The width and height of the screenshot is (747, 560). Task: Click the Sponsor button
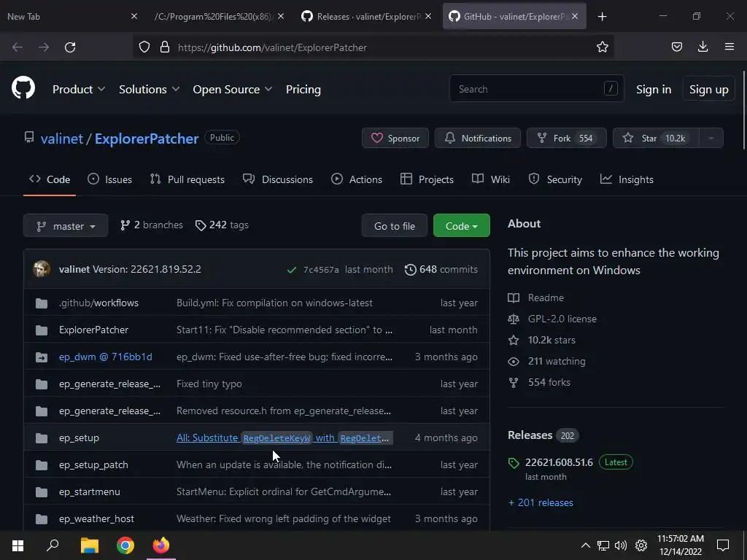pos(395,138)
